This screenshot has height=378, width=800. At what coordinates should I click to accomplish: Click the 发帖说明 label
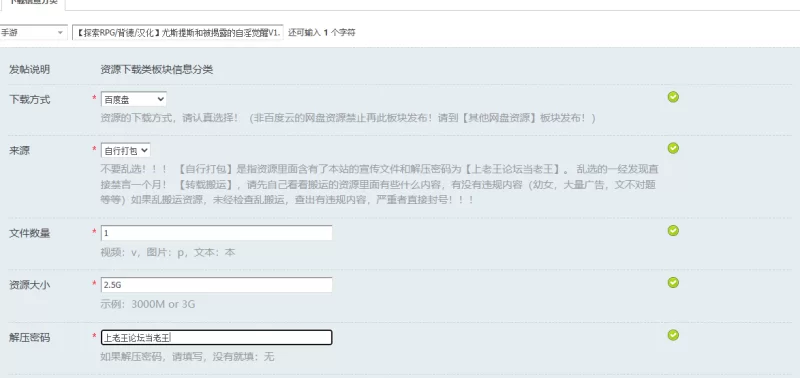pos(30,70)
